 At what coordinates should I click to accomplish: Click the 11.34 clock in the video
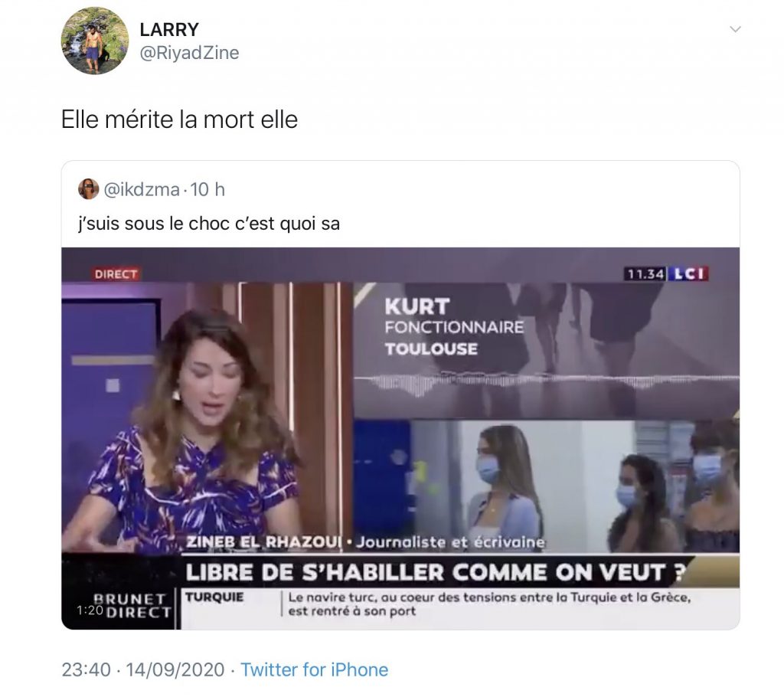pyautogui.click(x=645, y=273)
